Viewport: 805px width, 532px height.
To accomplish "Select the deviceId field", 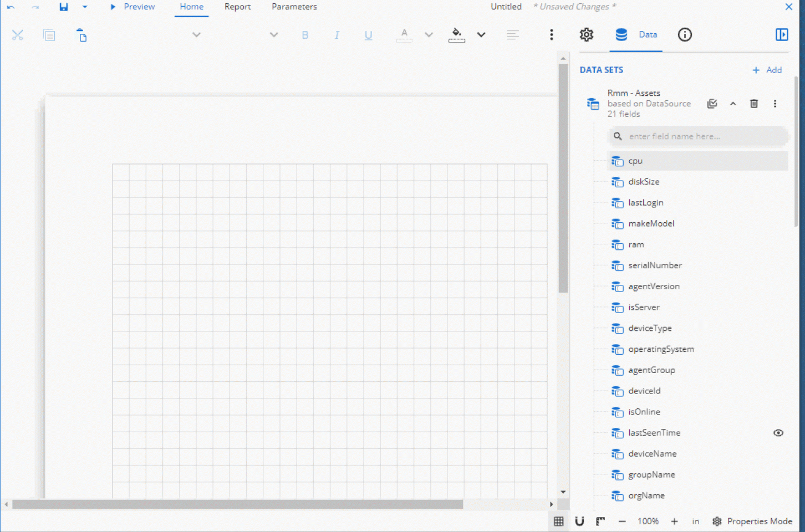I will tap(697, 391).
